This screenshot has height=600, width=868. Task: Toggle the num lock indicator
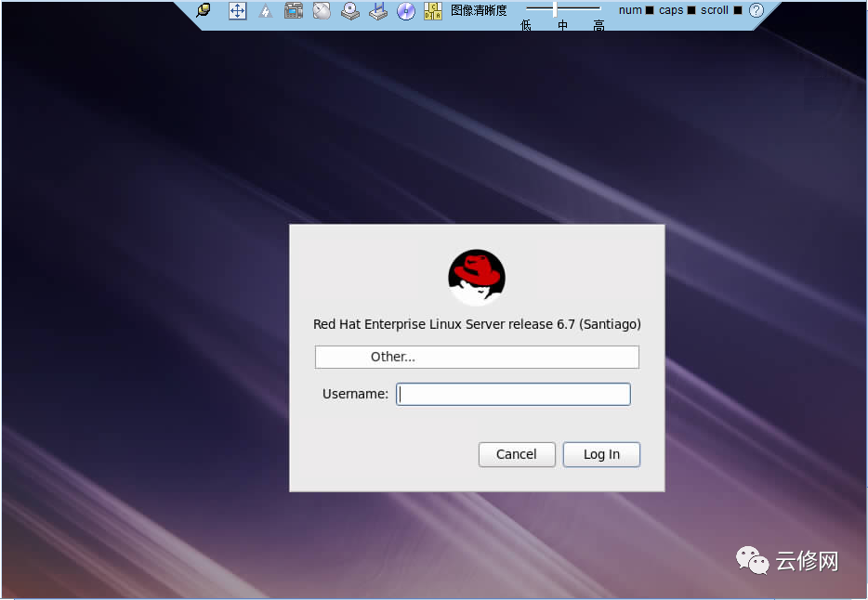point(650,10)
